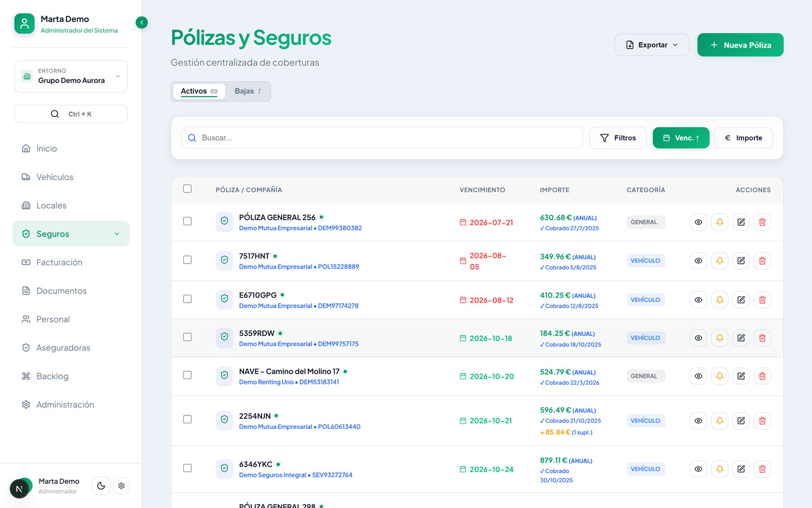Focus the Buscar search field
Viewport: 812px width, 508px height.
[382, 138]
